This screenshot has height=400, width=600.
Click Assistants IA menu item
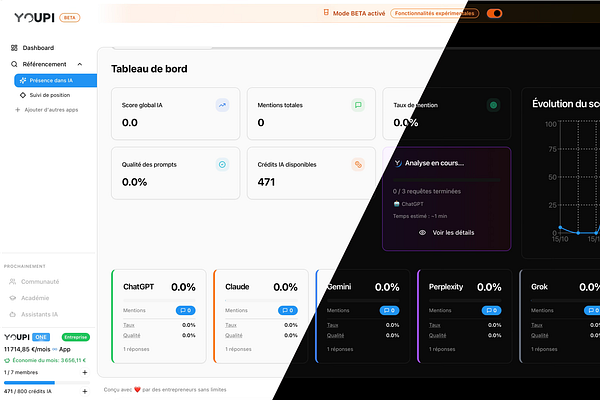(39, 314)
